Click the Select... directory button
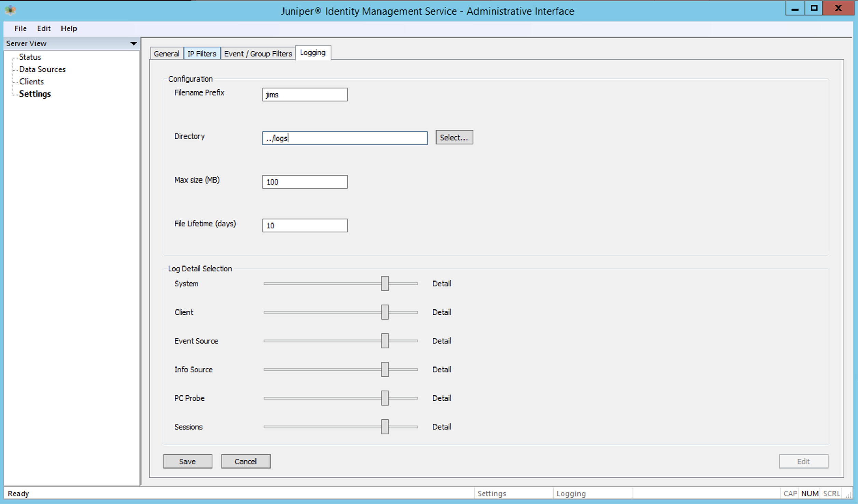 click(x=454, y=137)
